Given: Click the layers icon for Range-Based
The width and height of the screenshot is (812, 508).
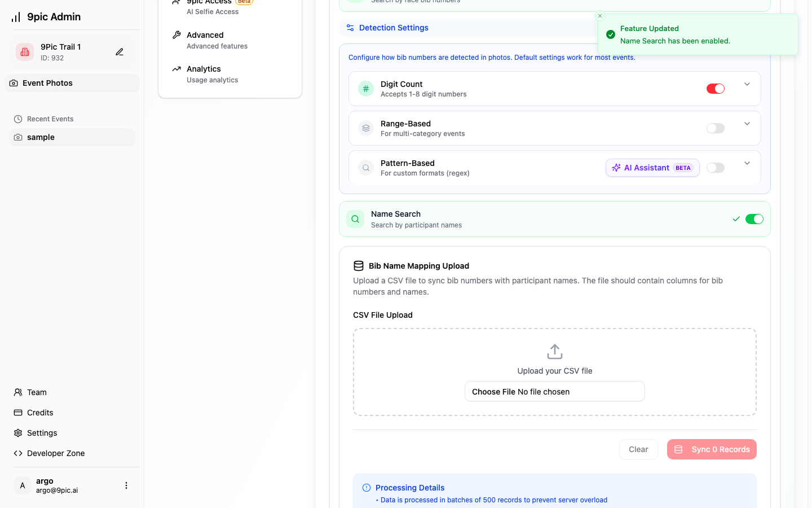Looking at the screenshot, I should pyautogui.click(x=366, y=128).
